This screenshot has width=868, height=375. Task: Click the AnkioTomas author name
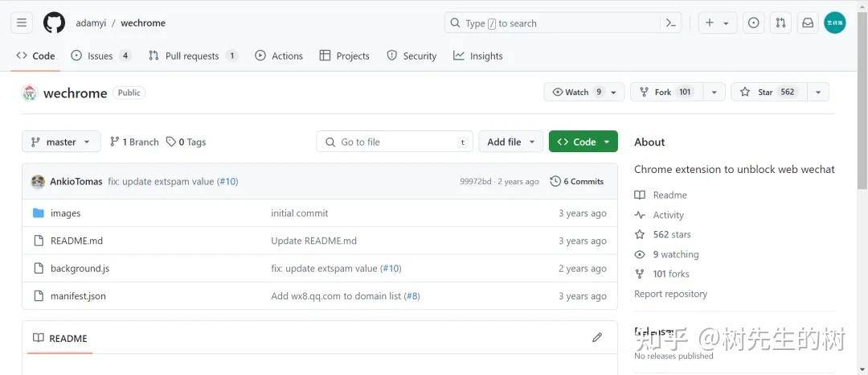pos(76,182)
